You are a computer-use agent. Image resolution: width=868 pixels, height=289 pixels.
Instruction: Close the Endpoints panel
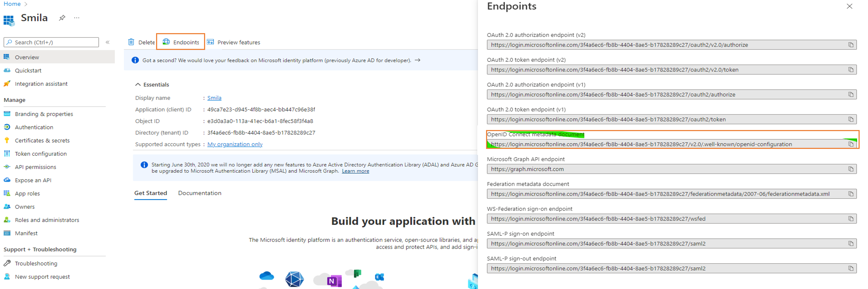tap(850, 7)
